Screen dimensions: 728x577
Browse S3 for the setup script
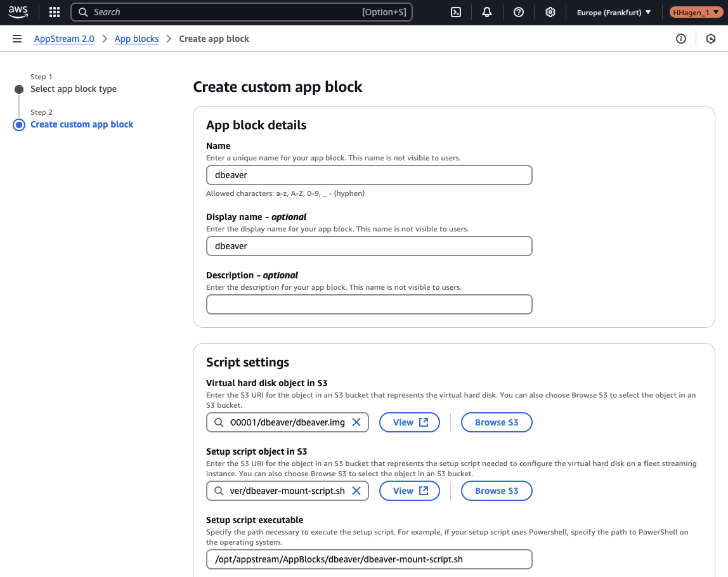pyautogui.click(x=497, y=490)
